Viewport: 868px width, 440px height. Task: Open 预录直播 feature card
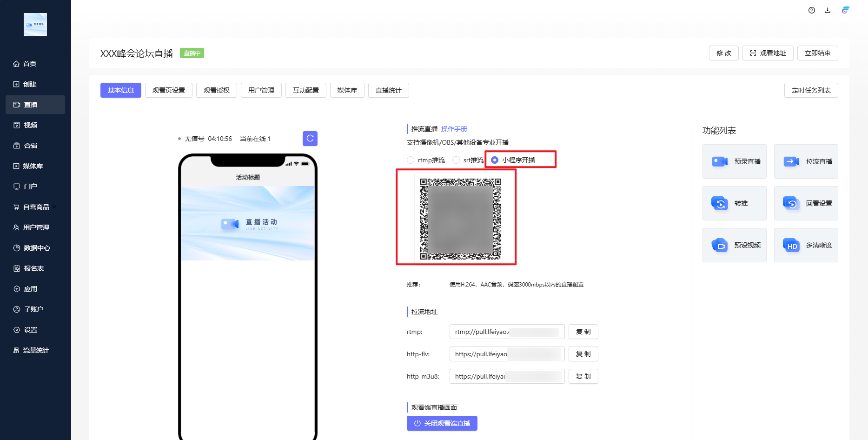(x=734, y=161)
